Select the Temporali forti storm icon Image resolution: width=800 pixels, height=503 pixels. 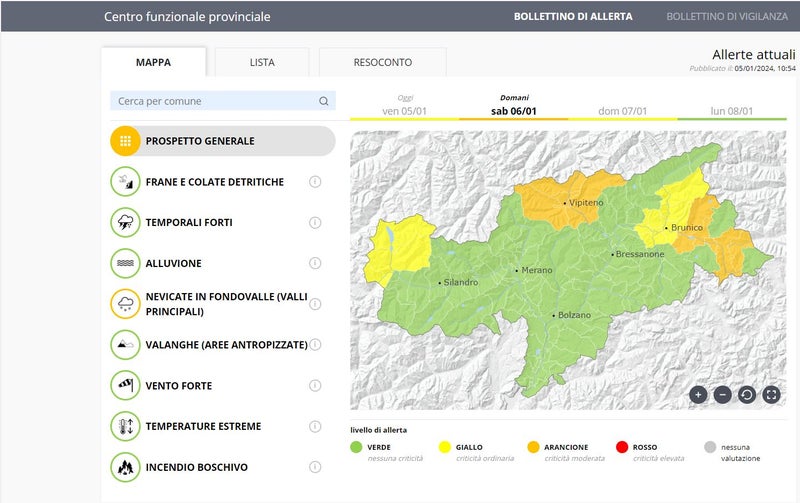125,222
